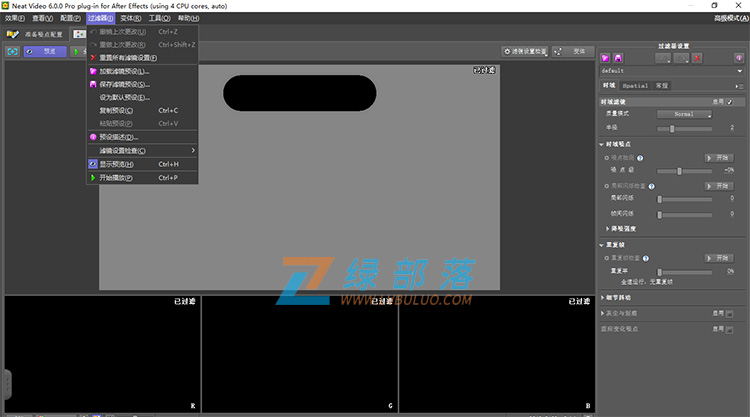Choose reset all filter settings (red X) menu entry

pyautogui.click(x=142, y=58)
